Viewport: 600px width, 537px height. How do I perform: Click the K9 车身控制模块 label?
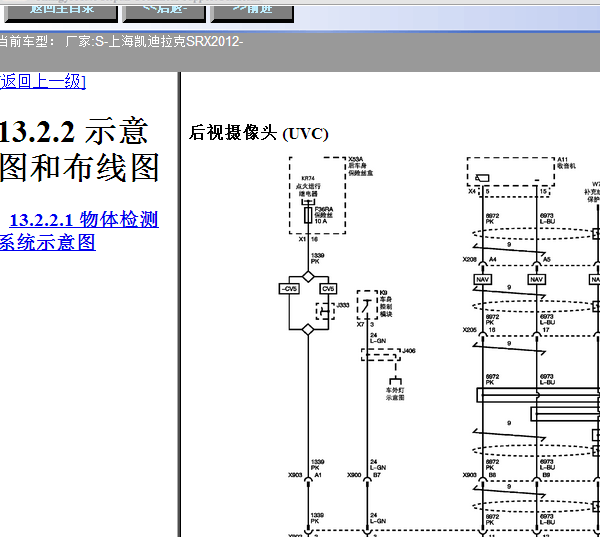click(x=386, y=304)
